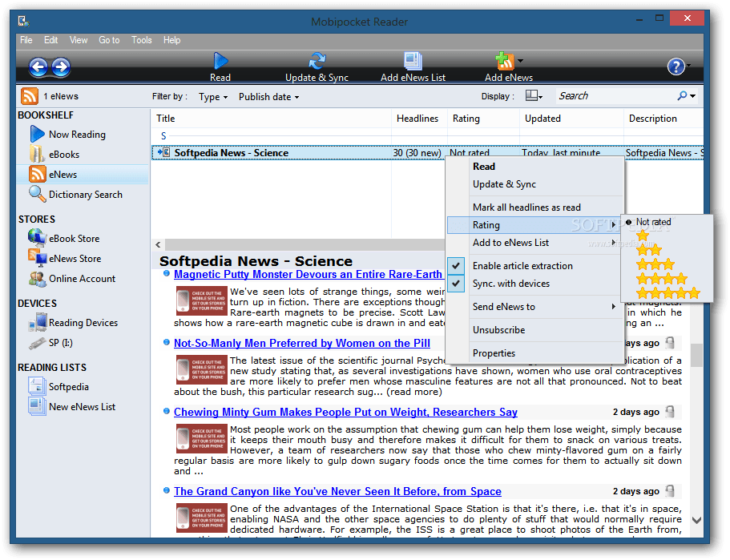Click the article pane scroll-down arrow

coord(696,521)
